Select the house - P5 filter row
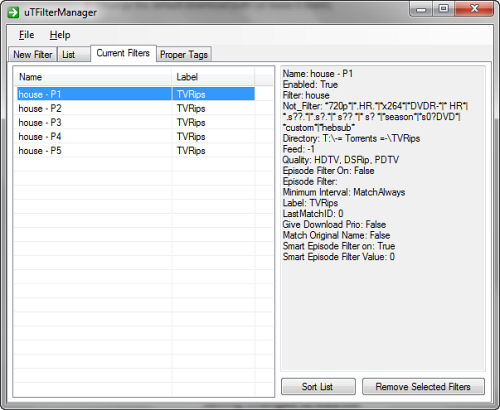This screenshot has height=410, width=500. pyautogui.click(x=136, y=150)
